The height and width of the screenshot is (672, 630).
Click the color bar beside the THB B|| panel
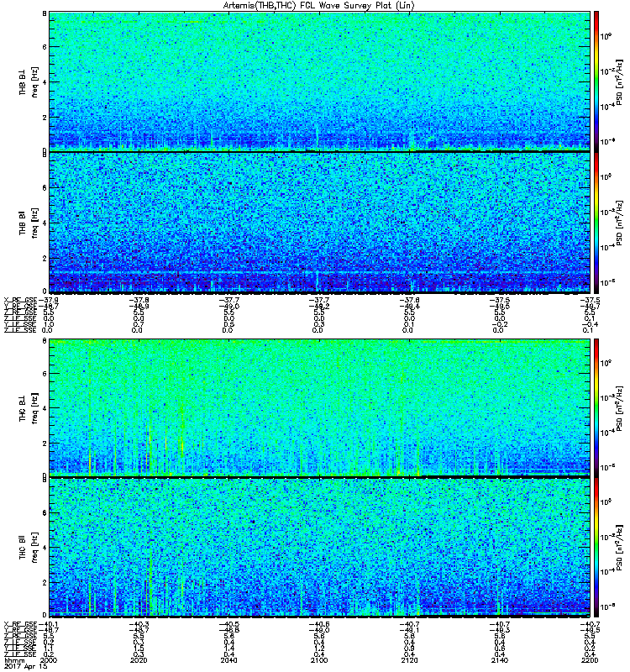click(x=596, y=223)
